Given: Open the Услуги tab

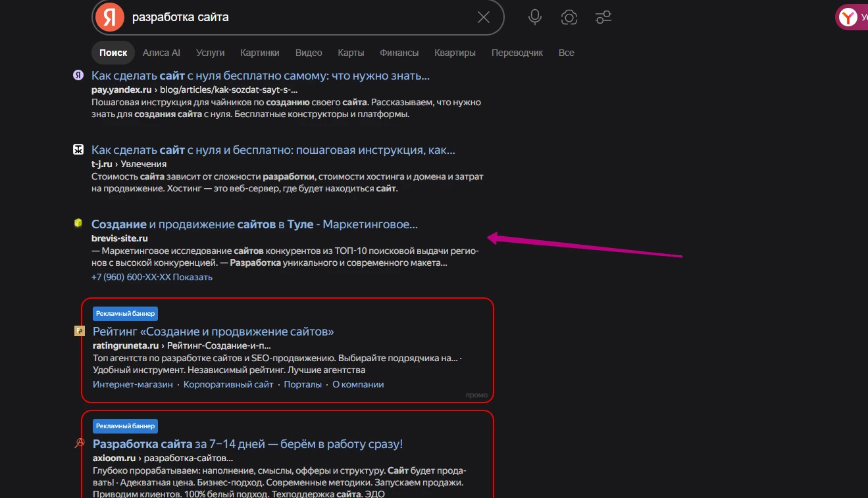Looking at the screenshot, I should (211, 53).
